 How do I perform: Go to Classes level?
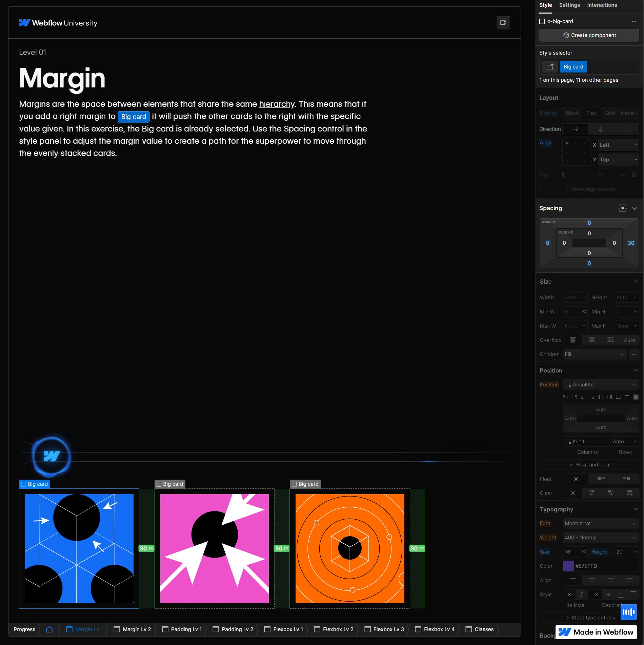click(x=480, y=629)
